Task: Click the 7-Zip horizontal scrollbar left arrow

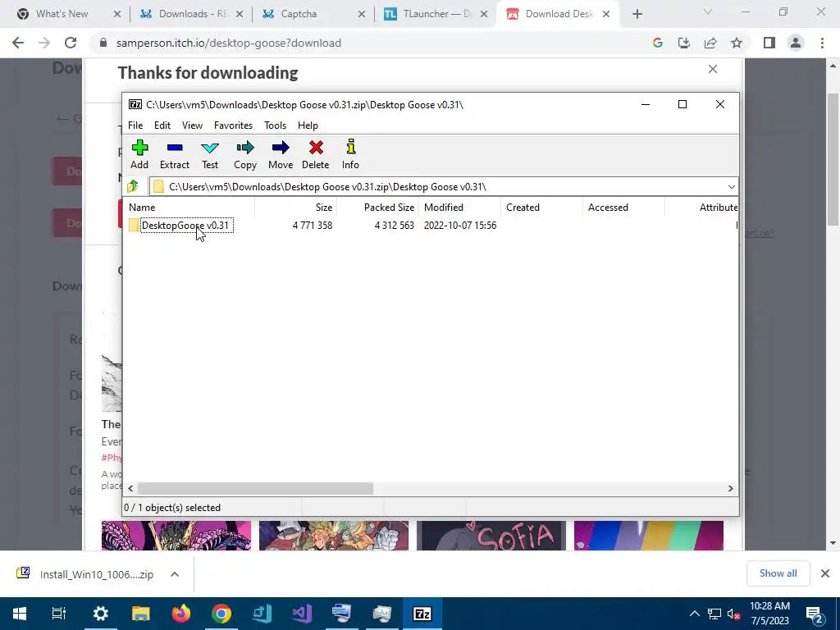Action: click(x=130, y=488)
